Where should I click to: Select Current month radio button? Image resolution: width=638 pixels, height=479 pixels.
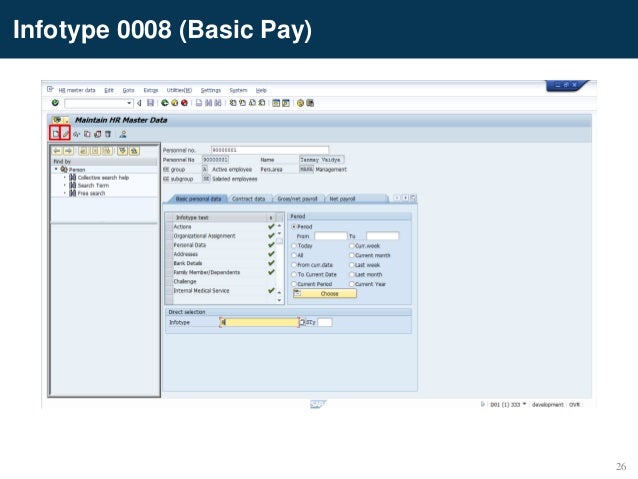click(x=352, y=255)
